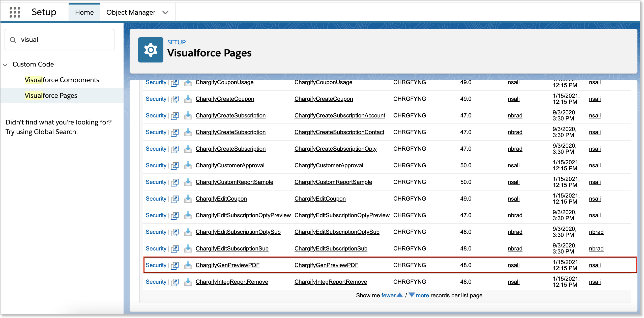Switch to the Home tab
The image size is (644, 318).
point(84,12)
